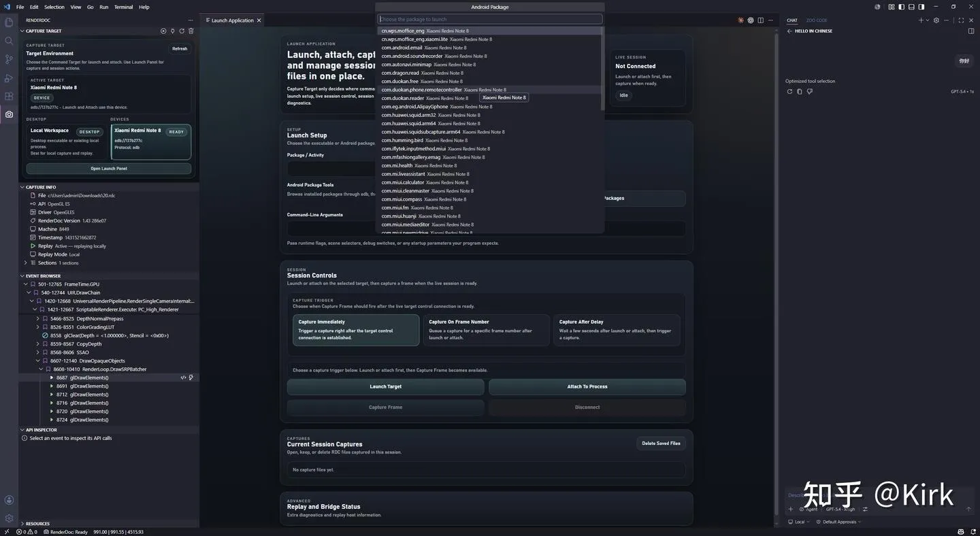The height and width of the screenshot is (536, 980).
Task: Open the Selection menu
Action: click(x=54, y=7)
